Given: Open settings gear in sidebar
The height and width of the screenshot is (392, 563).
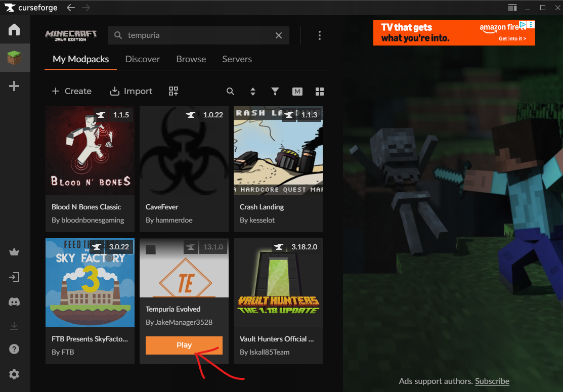Looking at the screenshot, I should [14, 374].
